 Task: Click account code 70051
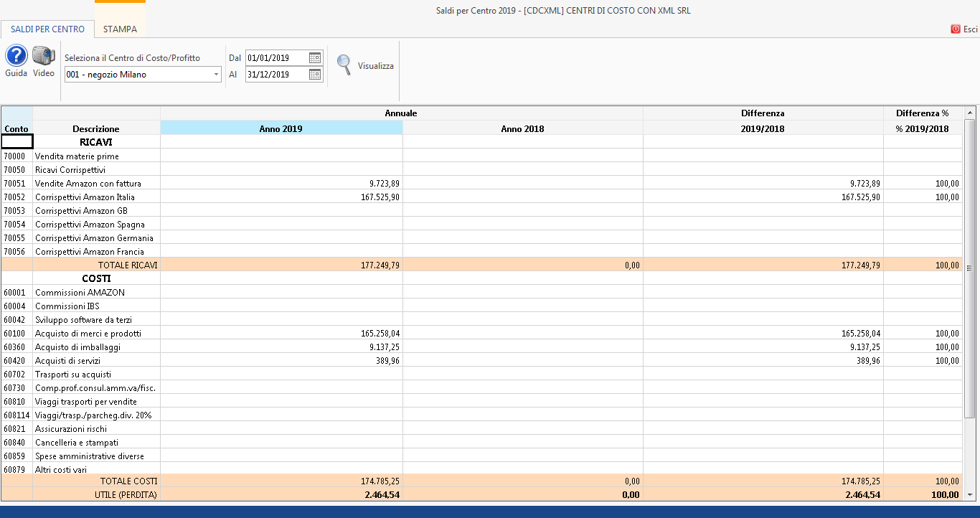14,183
